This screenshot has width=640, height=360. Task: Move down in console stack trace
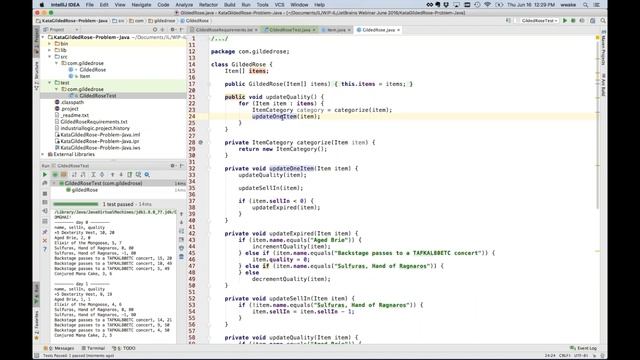click(182, 222)
